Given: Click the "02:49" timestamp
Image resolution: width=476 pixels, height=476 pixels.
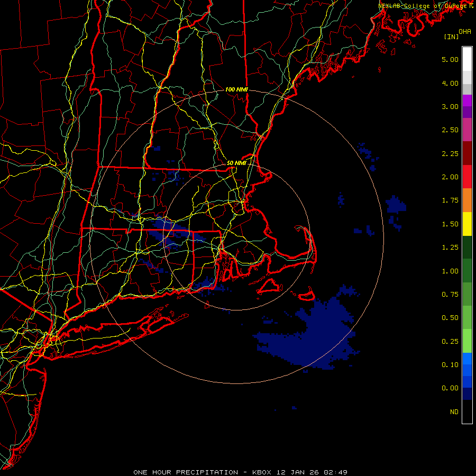Looking at the screenshot, I should [336, 472].
